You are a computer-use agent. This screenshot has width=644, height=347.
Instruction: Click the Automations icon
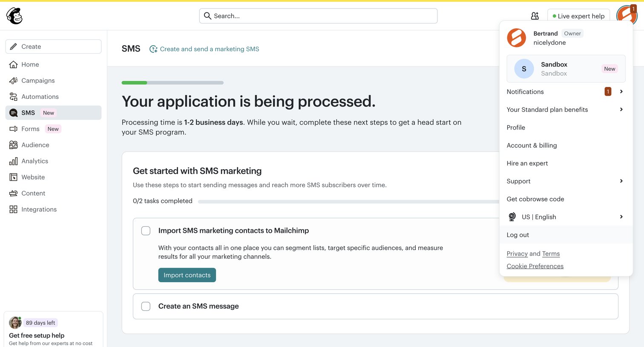point(14,97)
